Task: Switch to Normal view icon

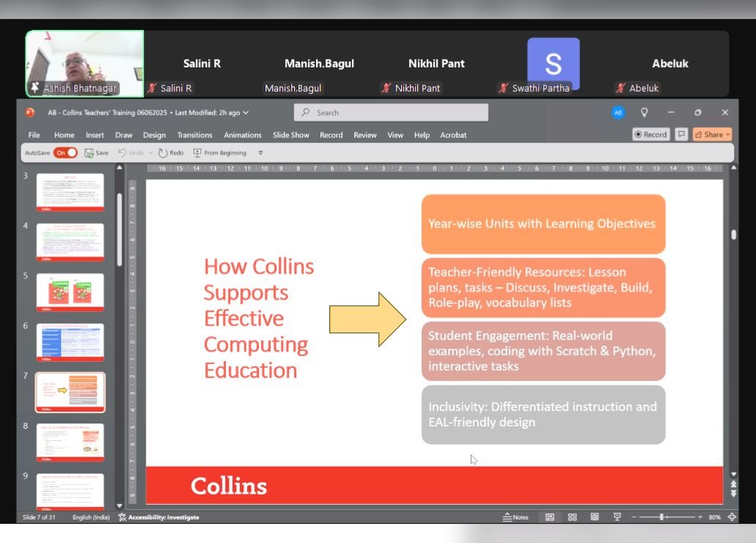Action: coord(550,517)
